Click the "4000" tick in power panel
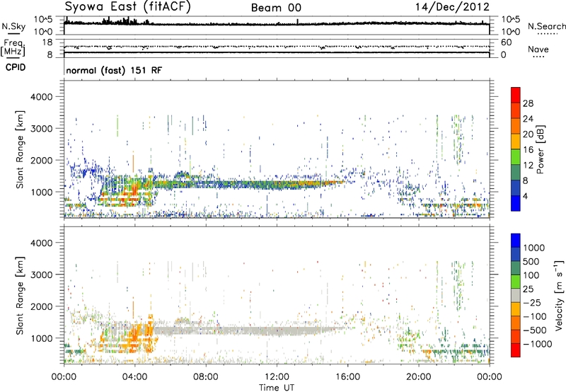566x392 pixels. coord(41,97)
